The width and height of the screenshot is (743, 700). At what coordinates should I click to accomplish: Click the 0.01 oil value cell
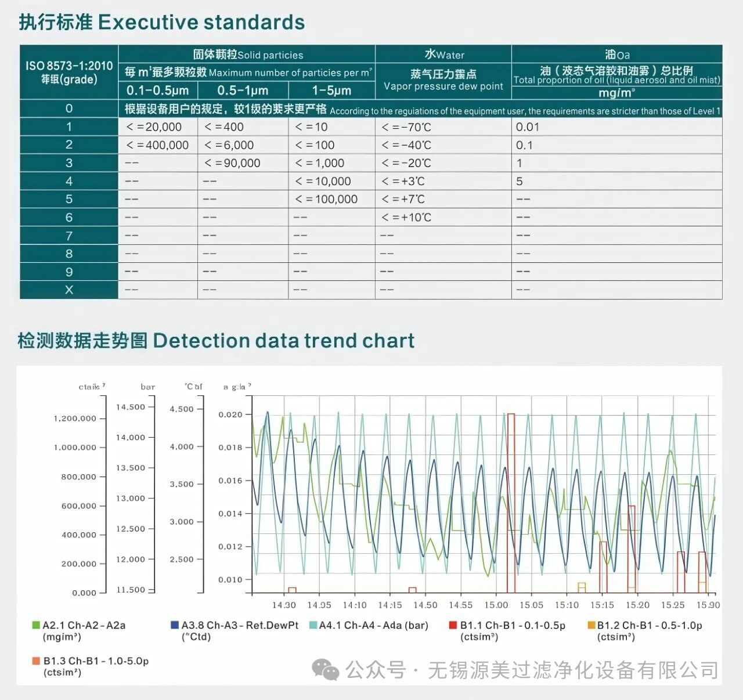pos(528,127)
